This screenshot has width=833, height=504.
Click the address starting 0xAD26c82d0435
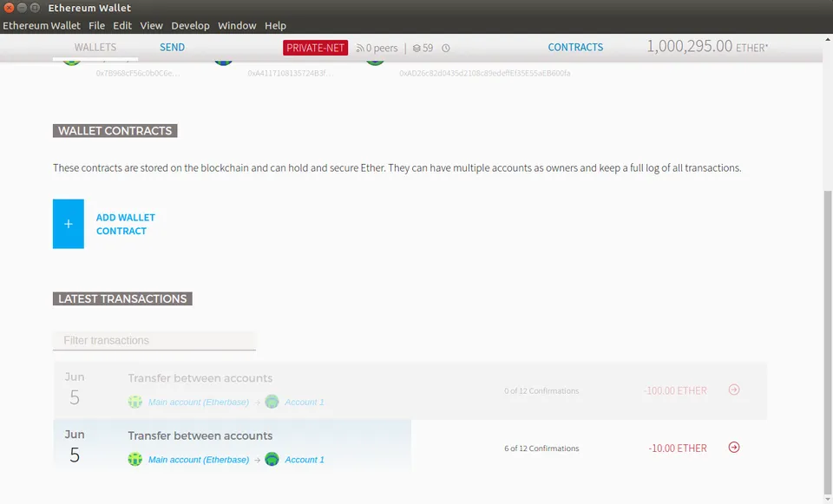pyautogui.click(x=484, y=73)
